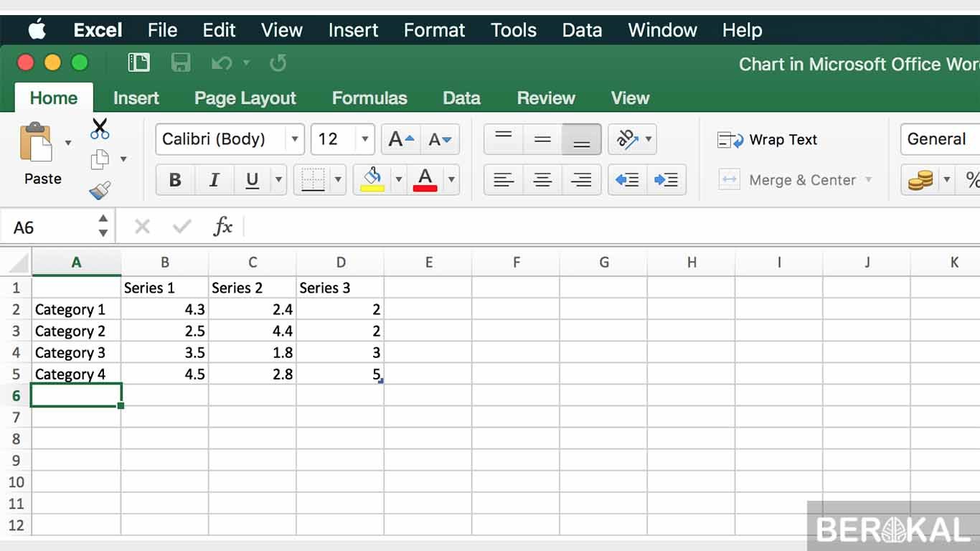The width and height of the screenshot is (980, 551).
Task: Save the workbook with the floppy disk icon
Action: [180, 63]
